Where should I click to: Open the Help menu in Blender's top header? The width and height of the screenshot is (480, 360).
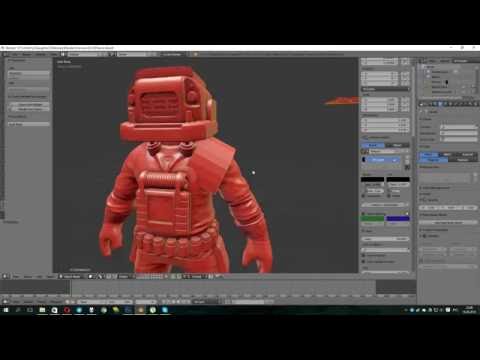tap(54, 54)
